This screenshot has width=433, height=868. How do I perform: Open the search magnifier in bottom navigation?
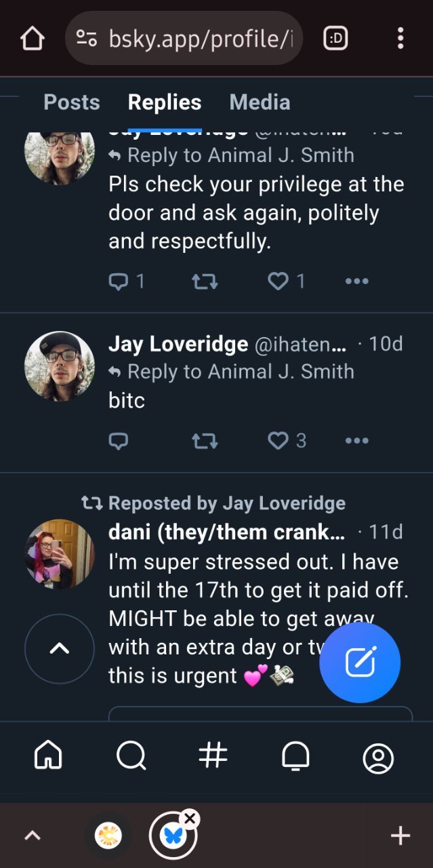pos(131,755)
